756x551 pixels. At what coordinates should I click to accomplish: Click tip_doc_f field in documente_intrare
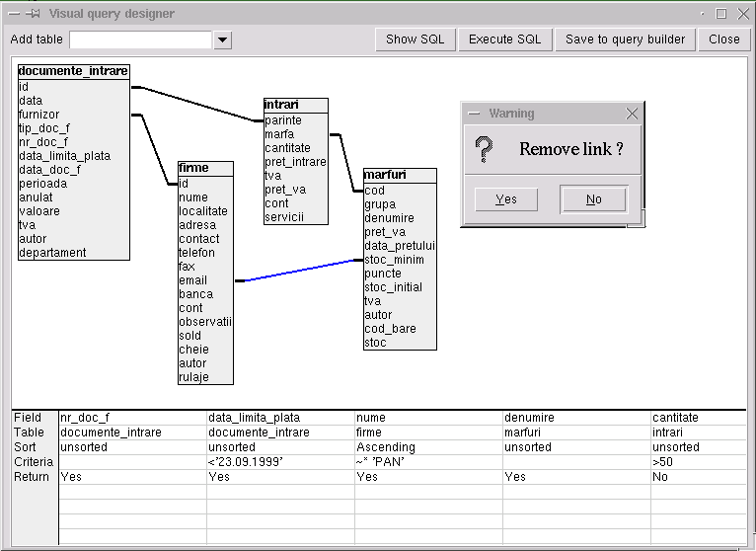pyautogui.click(x=44, y=128)
